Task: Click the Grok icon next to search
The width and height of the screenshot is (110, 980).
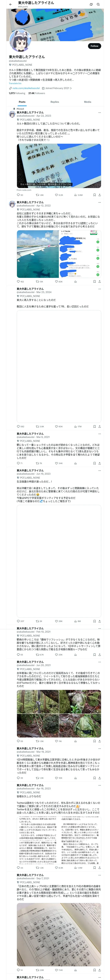Action: click(x=91, y=4)
